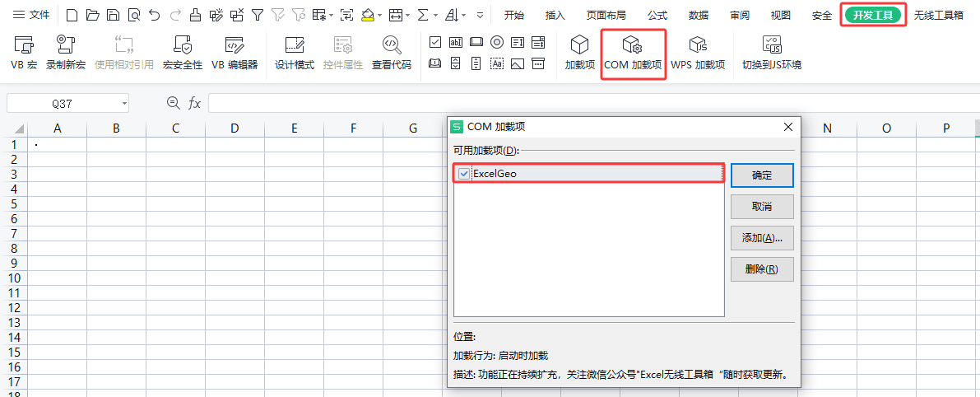Uncheck the ExcelGeo add-in checkbox

coord(464,174)
